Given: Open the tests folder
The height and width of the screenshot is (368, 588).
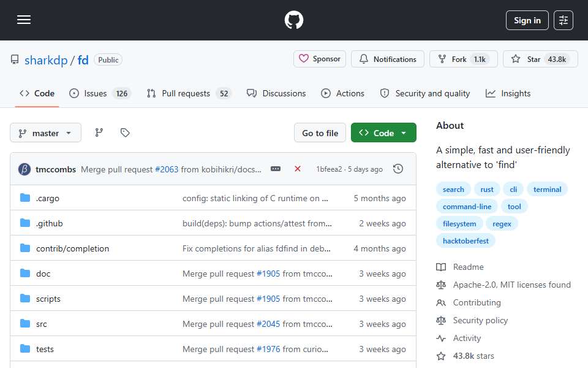Looking at the screenshot, I should 45,349.
